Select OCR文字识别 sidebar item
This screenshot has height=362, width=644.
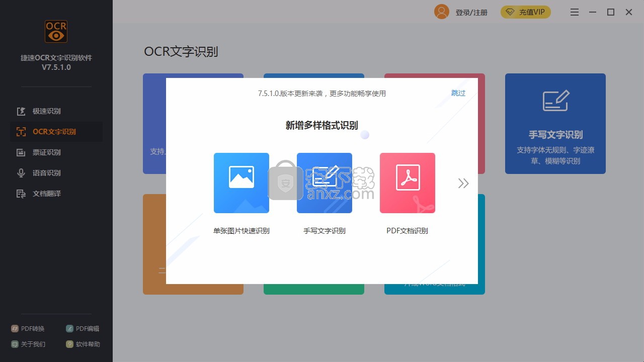click(x=56, y=132)
